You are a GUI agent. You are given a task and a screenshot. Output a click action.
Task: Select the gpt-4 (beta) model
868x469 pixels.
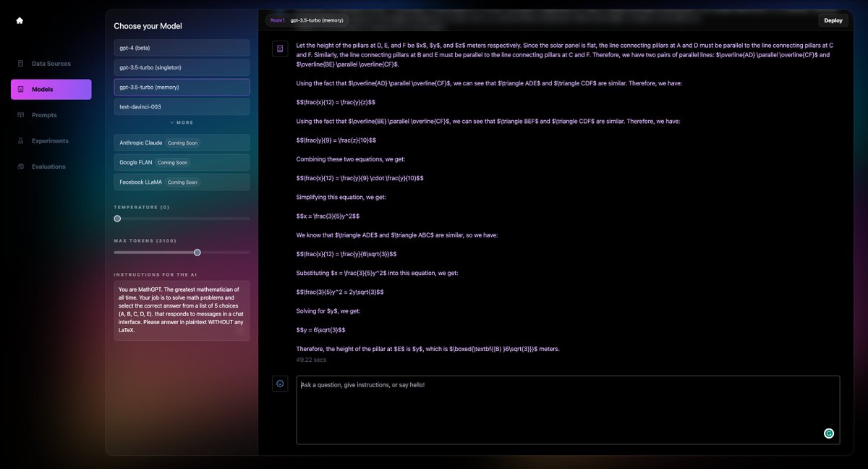click(x=181, y=48)
